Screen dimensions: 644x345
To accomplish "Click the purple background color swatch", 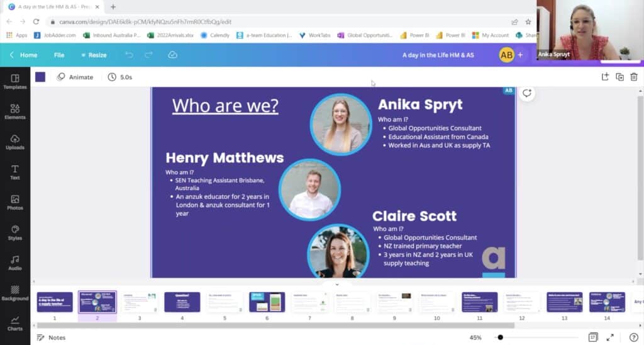I will (x=40, y=77).
